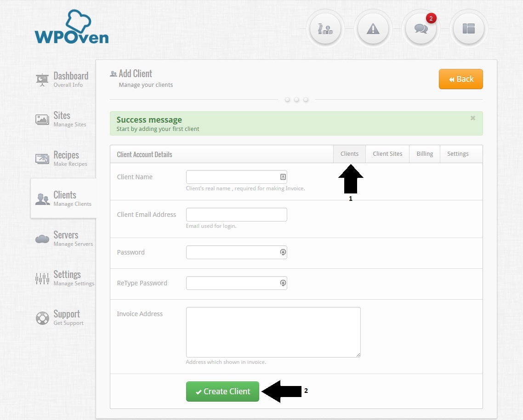Select the Sites icon to manage sites
The width and height of the screenshot is (523, 420).
[x=42, y=119]
